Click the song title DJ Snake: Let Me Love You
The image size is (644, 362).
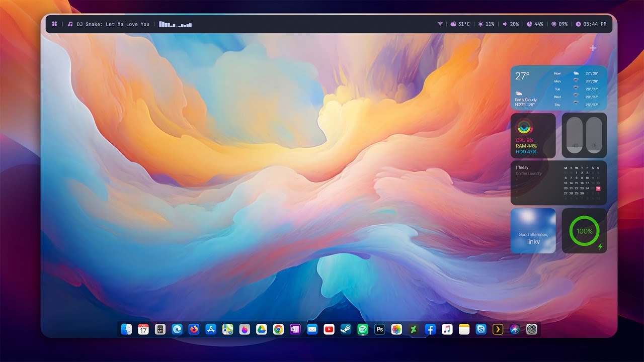point(113,24)
